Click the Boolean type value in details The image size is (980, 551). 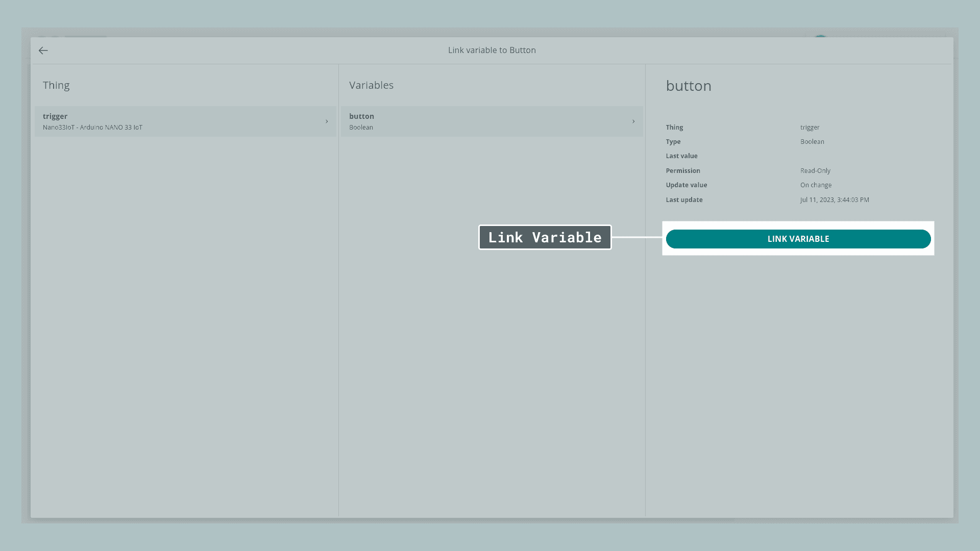tap(812, 142)
